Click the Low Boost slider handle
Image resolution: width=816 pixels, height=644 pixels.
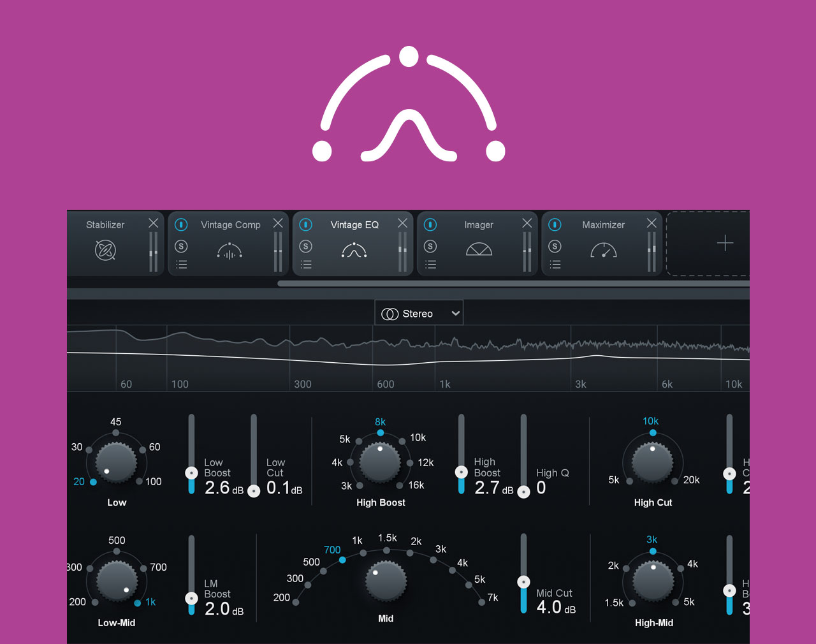[x=191, y=473]
